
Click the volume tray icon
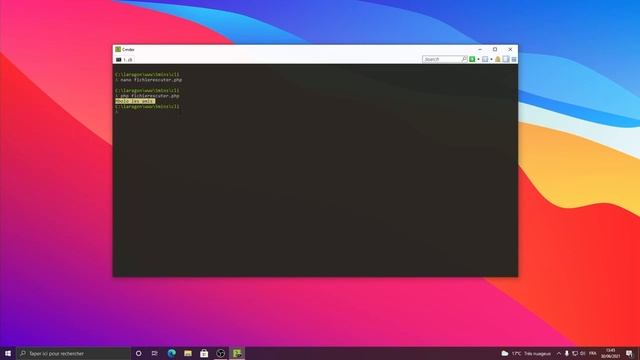582,353
